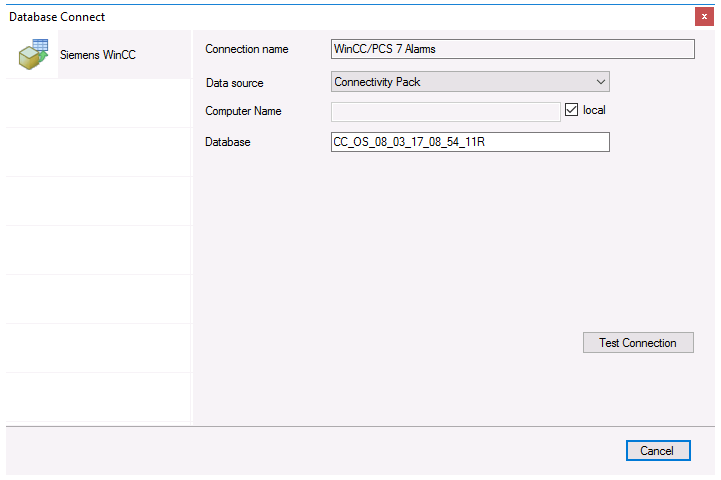The image size is (721, 480).
Task: Select the Siemens WinCC database icon
Action: tap(33, 54)
